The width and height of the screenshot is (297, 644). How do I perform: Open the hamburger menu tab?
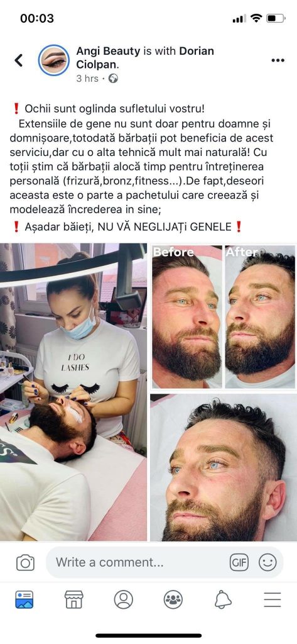pyautogui.click(x=273, y=600)
